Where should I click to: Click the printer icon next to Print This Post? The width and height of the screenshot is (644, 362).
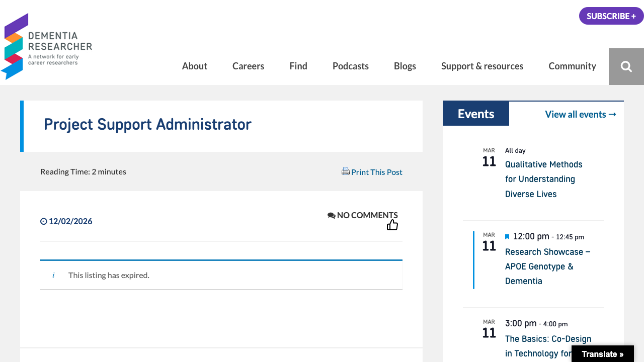[x=346, y=171]
